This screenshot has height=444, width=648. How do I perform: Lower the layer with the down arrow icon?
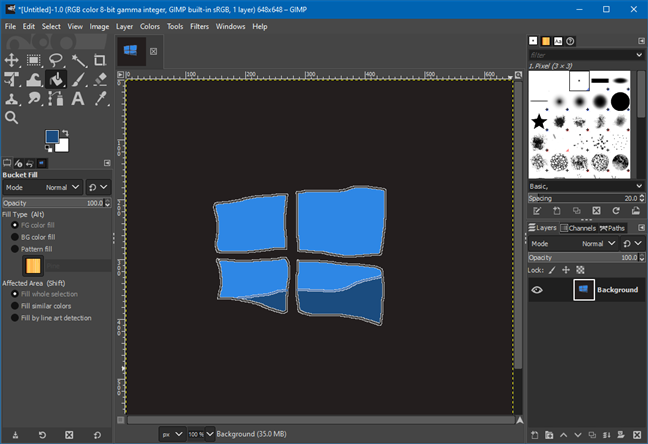coord(578,435)
